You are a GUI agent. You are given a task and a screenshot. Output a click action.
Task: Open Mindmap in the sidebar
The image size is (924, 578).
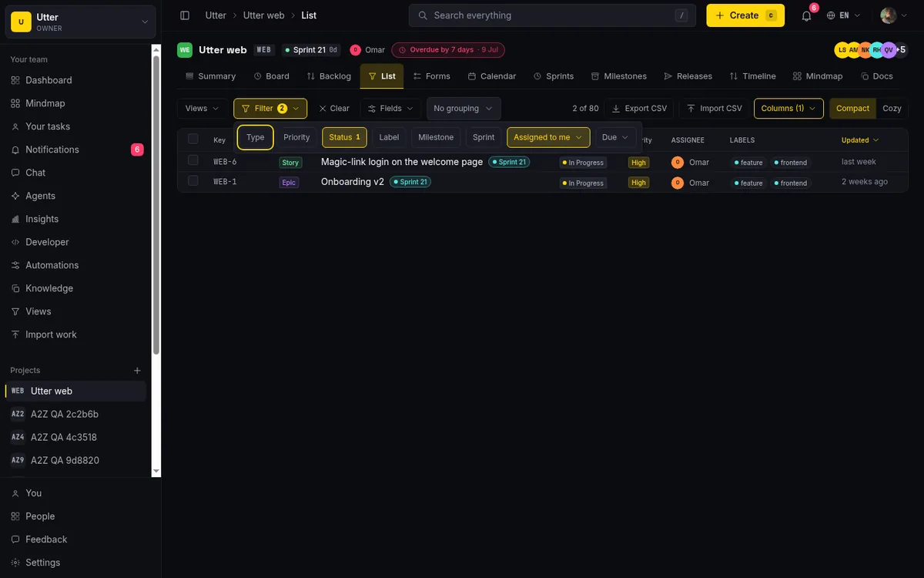75,103
